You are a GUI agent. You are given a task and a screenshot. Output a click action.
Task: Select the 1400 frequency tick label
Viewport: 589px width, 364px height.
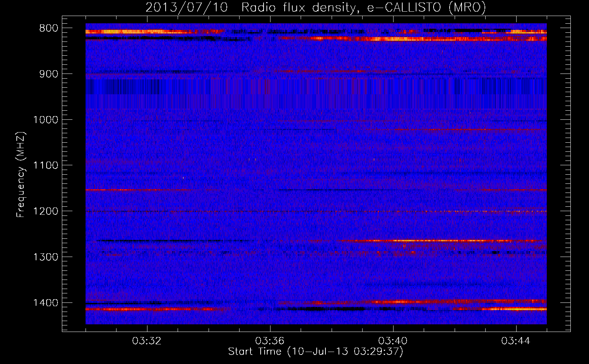[46, 303]
